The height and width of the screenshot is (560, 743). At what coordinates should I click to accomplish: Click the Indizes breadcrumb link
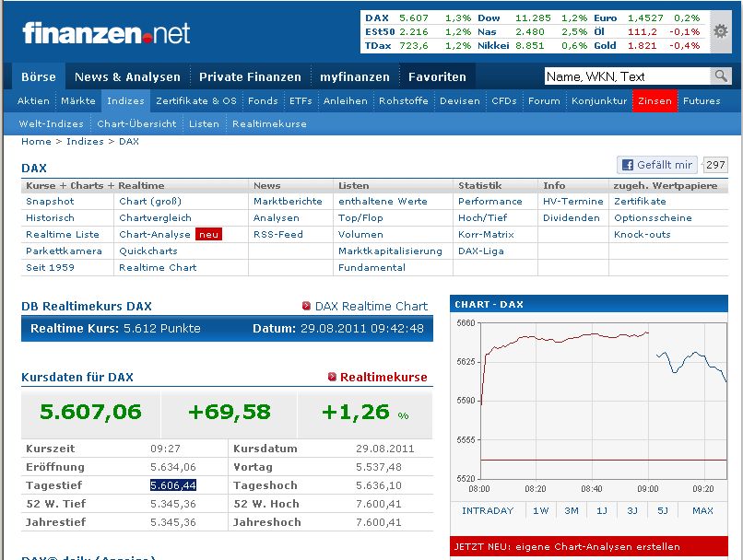click(x=85, y=142)
